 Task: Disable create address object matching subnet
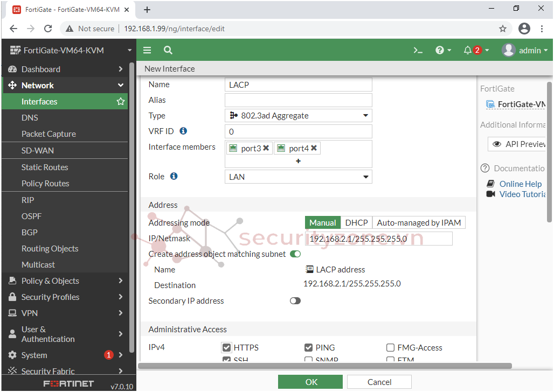click(x=295, y=254)
